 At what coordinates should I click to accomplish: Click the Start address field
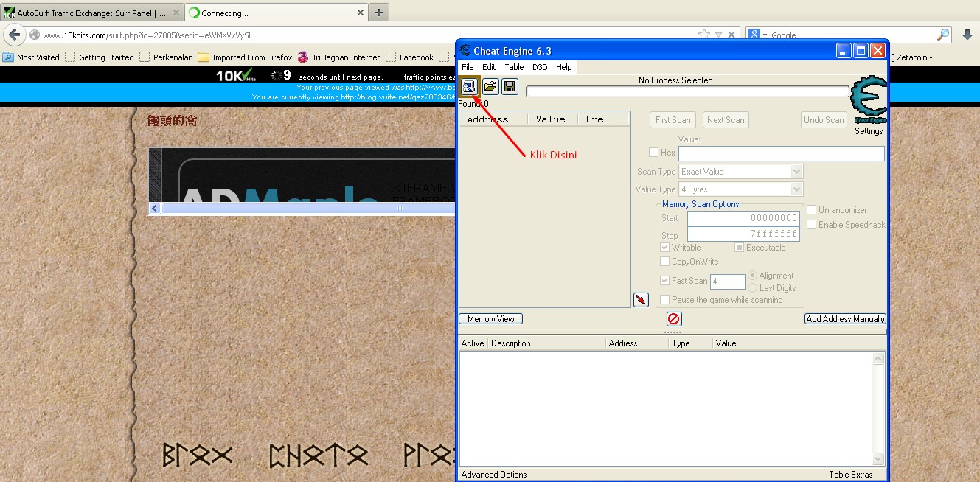pyautogui.click(x=743, y=218)
